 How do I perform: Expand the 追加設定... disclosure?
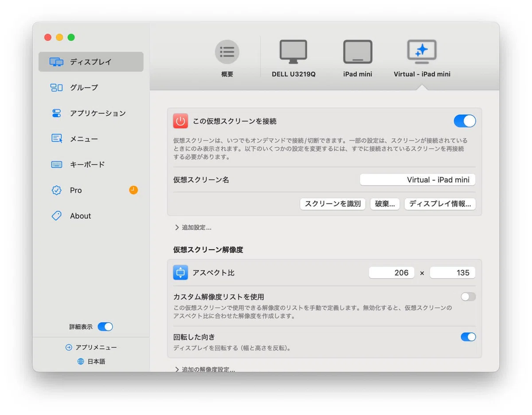tap(193, 227)
